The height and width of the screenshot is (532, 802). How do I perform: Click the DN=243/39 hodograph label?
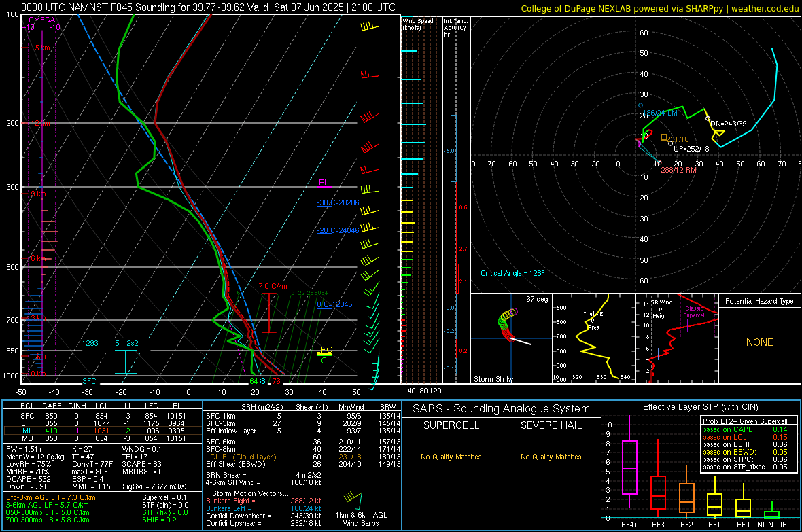[729, 124]
